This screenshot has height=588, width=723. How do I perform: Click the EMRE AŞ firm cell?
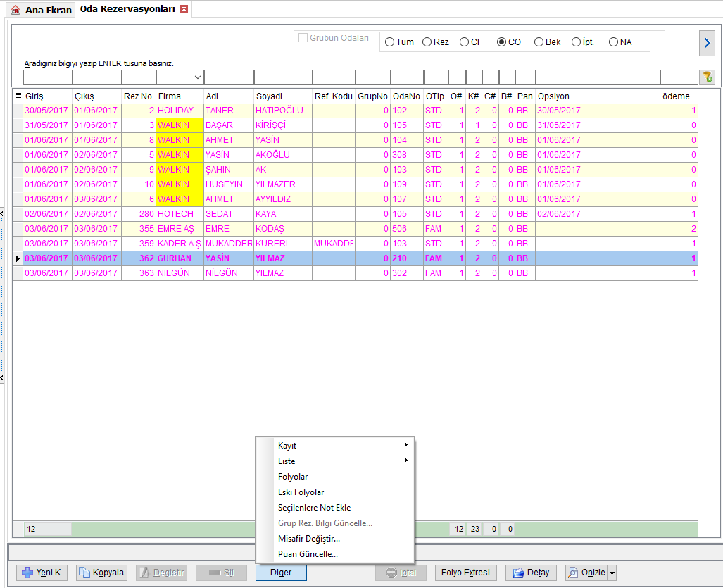tap(180, 228)
